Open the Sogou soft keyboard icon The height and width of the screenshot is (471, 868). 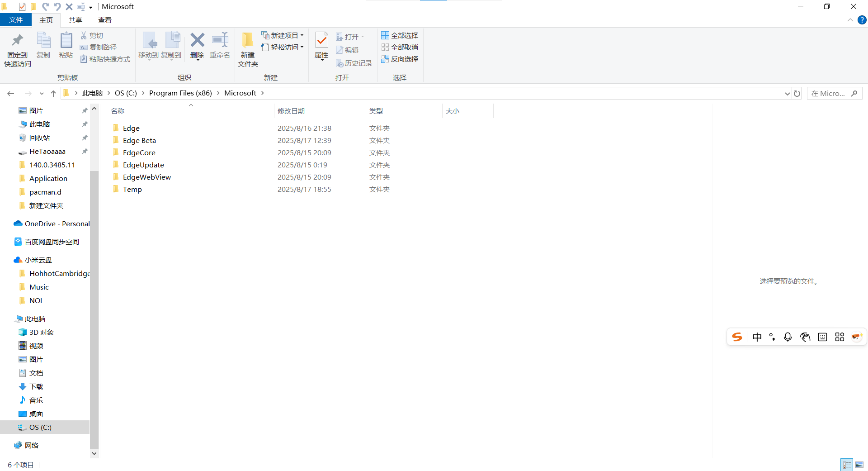(x=822, y=337)
